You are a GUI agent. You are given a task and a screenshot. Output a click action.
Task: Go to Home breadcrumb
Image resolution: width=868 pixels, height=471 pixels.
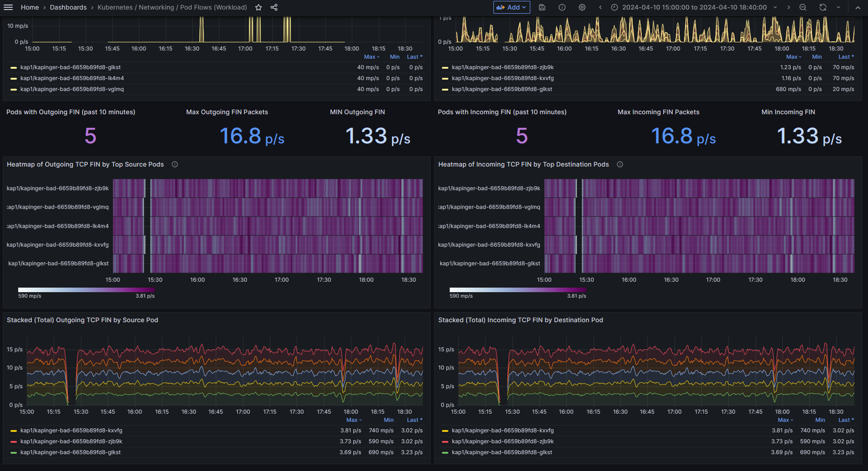tap(30, 7)
